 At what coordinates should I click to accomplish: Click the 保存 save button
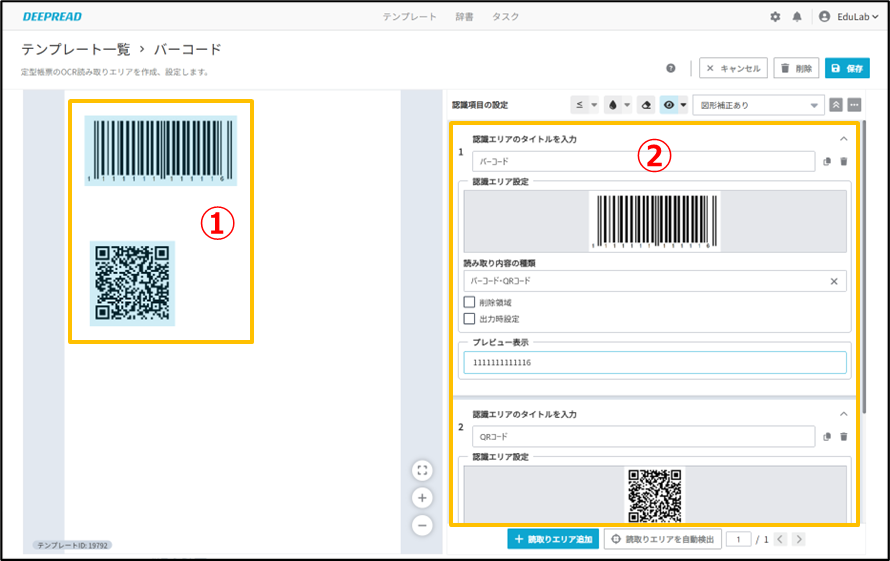(x=847, y=68)
